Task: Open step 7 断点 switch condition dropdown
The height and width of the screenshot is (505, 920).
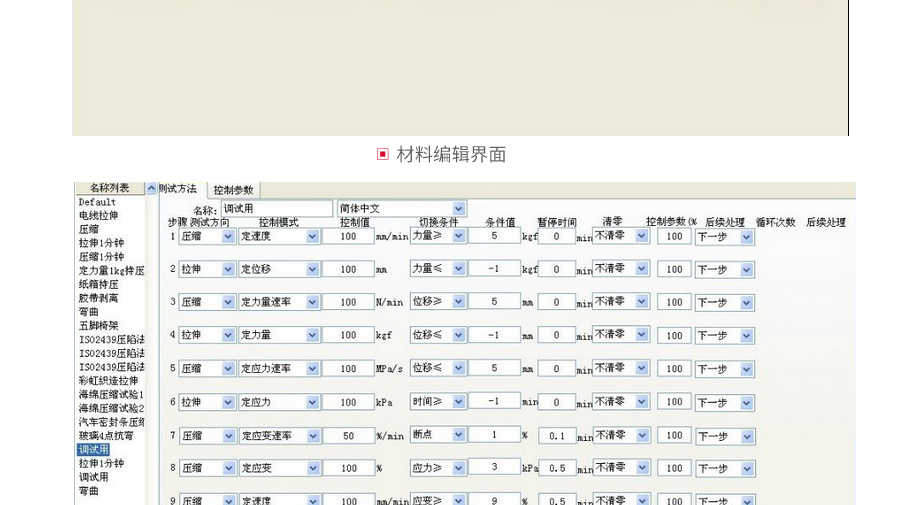Action: (458, 435)
